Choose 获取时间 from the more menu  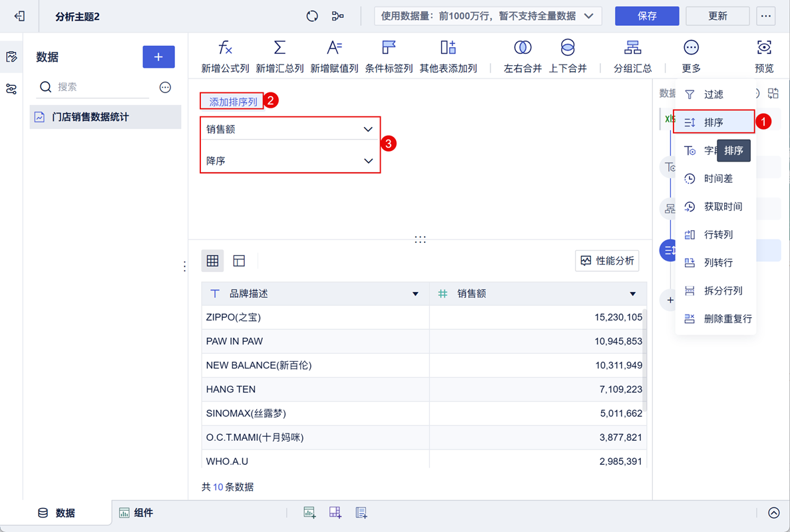pos(715,207)
